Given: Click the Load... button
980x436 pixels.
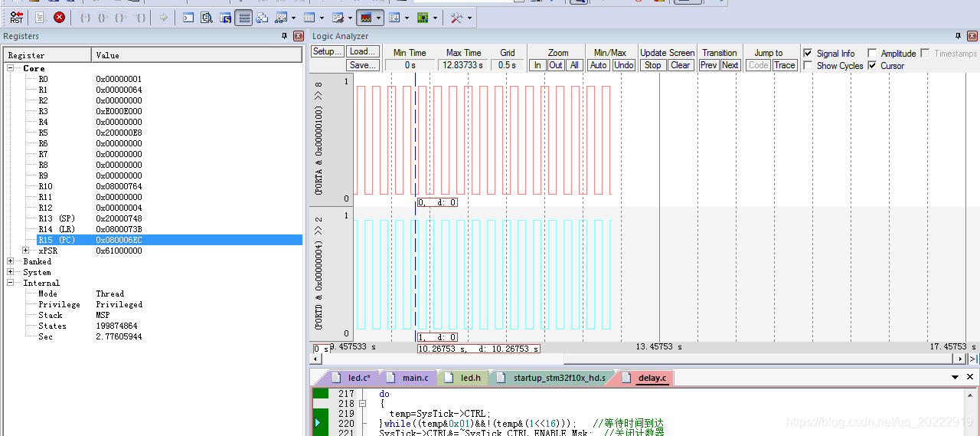Looking at the screenshot, I should 362,52.
